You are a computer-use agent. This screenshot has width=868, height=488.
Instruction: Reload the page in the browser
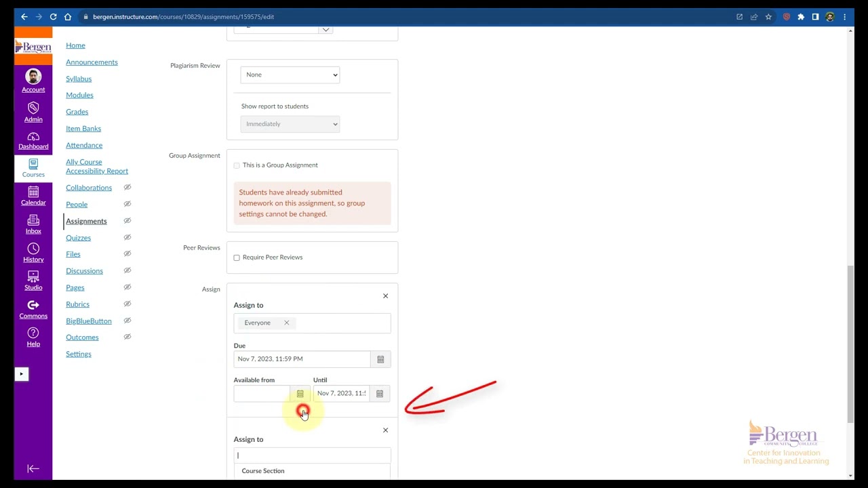pos(53,17)
